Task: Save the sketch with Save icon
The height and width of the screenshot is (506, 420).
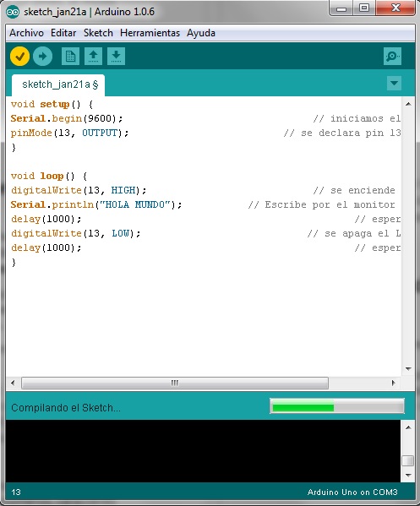Action: pyautogui.click(x=117, y=57)
